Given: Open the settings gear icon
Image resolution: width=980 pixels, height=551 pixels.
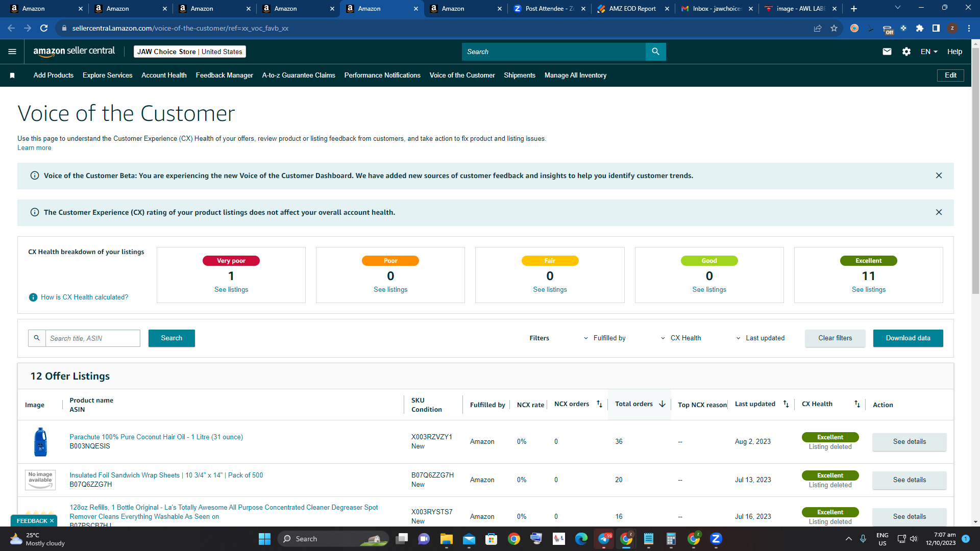Looking at the screenshot, I should tap(906, 52).
